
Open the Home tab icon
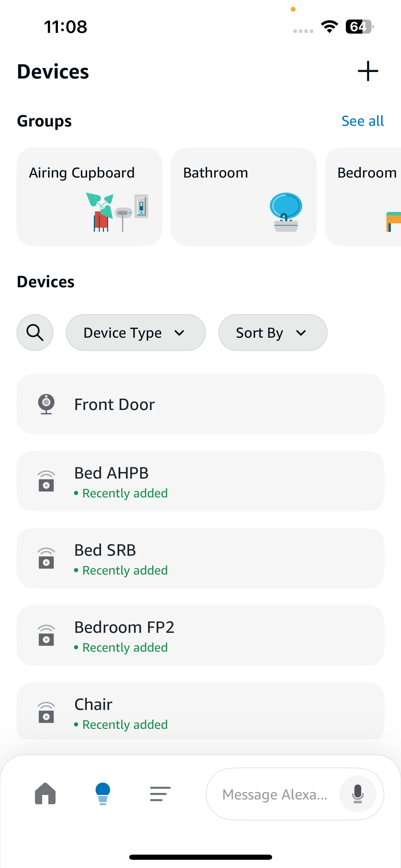pos(45,793)
